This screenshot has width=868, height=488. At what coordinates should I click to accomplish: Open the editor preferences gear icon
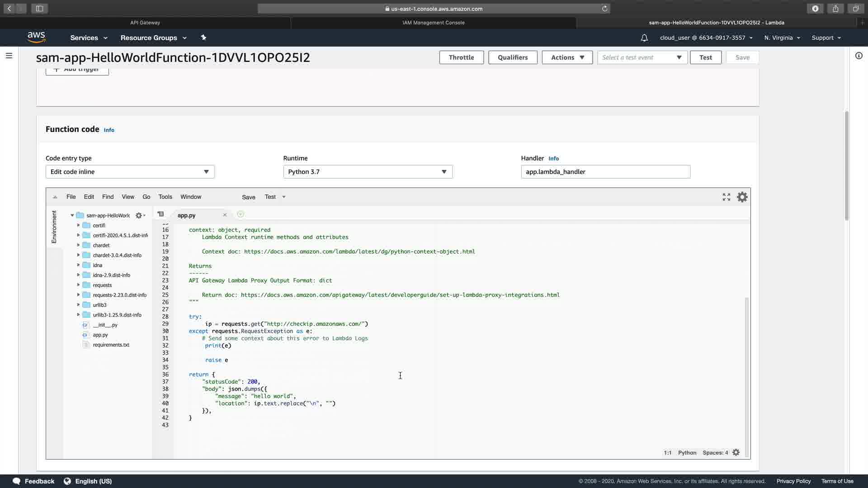click(742, 197)
